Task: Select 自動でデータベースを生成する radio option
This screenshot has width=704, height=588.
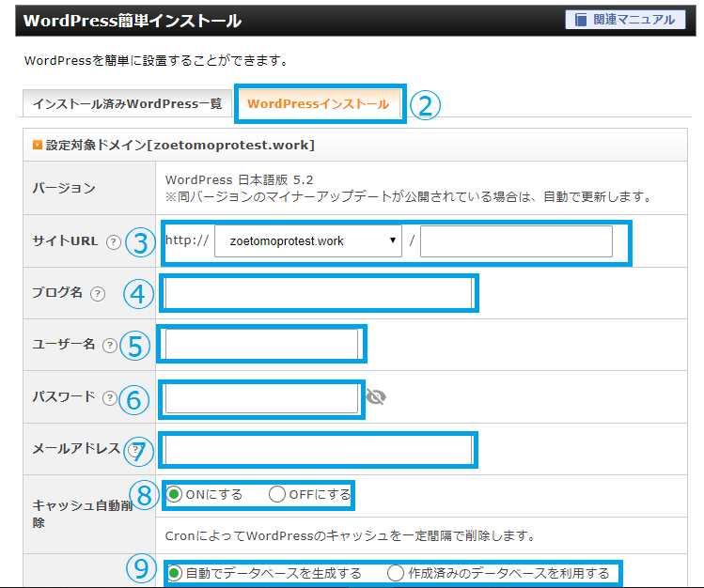Action: click(x=174, y=573)
